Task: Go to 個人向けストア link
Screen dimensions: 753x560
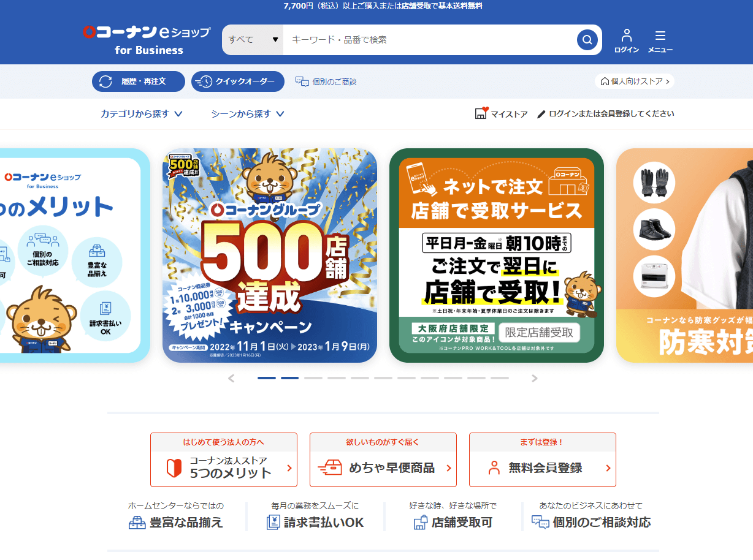Action: coord(635,81)
